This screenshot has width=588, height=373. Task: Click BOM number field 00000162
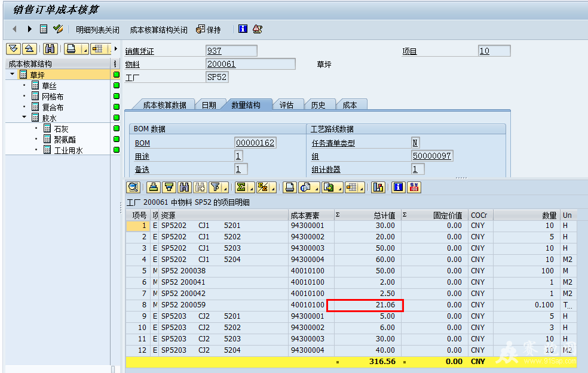tap(255, 143)
